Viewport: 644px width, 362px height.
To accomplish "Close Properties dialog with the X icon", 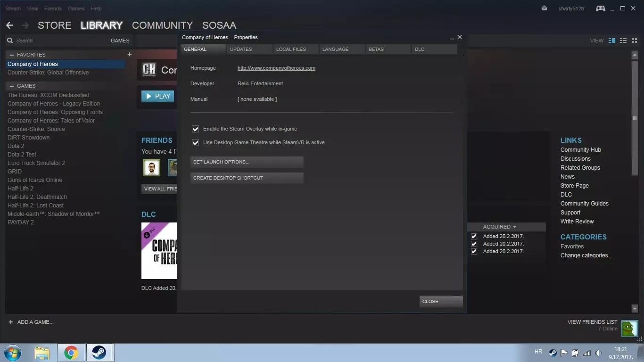I will pyautogui.click(x=460, y=37).
